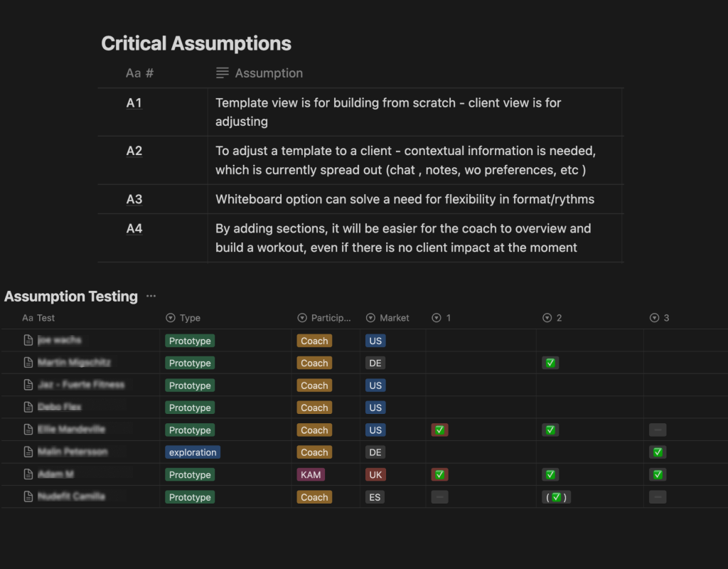Open the ES market tag selector
This screenshot has height=569, width=728.
[x=375, y=497]
